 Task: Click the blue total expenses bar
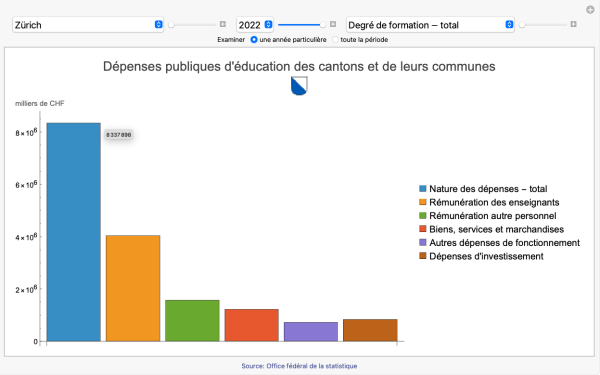click(74, 232)
